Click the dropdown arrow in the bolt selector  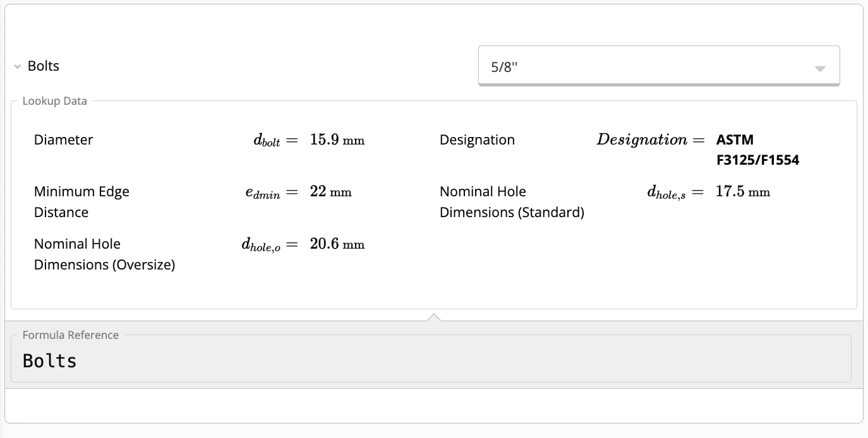[820, 69]
